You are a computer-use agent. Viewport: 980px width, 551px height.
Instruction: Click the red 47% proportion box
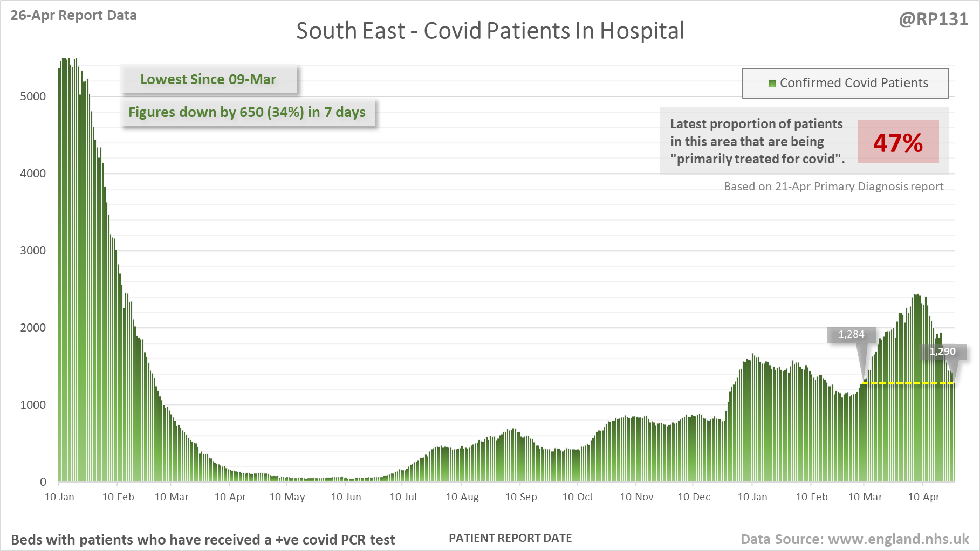coord(898,142)
